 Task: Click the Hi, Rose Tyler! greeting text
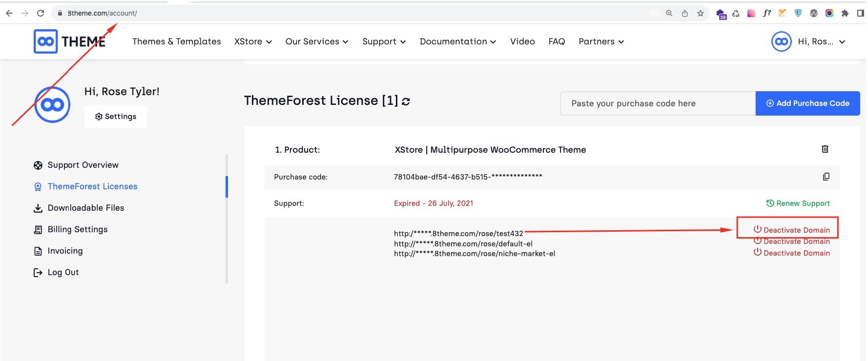(122, 92)
